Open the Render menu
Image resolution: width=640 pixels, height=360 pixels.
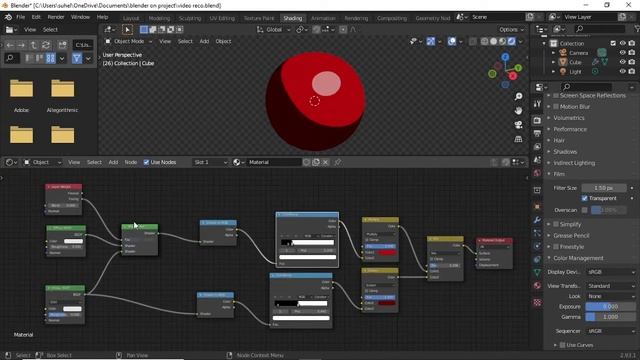tap(56, 17)
